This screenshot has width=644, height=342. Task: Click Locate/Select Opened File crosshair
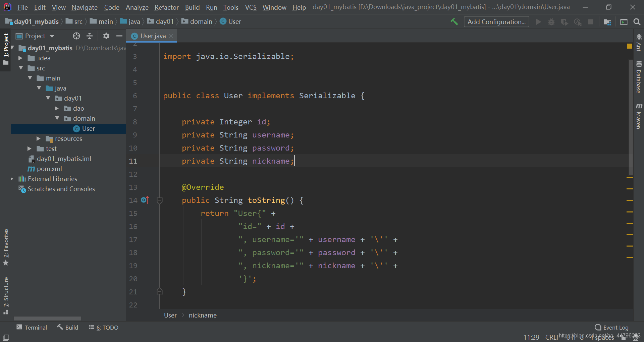tap(76, 36)
